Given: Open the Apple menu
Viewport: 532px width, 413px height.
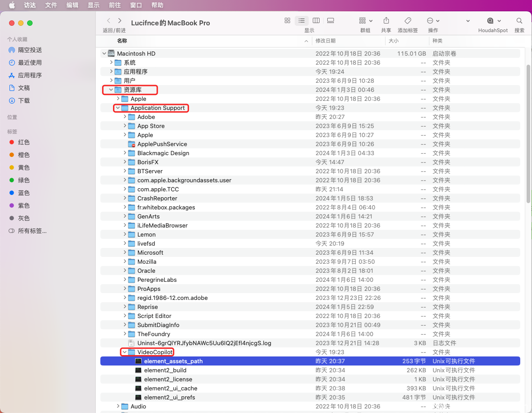Looking at the screenshot, I should (12, 5).
